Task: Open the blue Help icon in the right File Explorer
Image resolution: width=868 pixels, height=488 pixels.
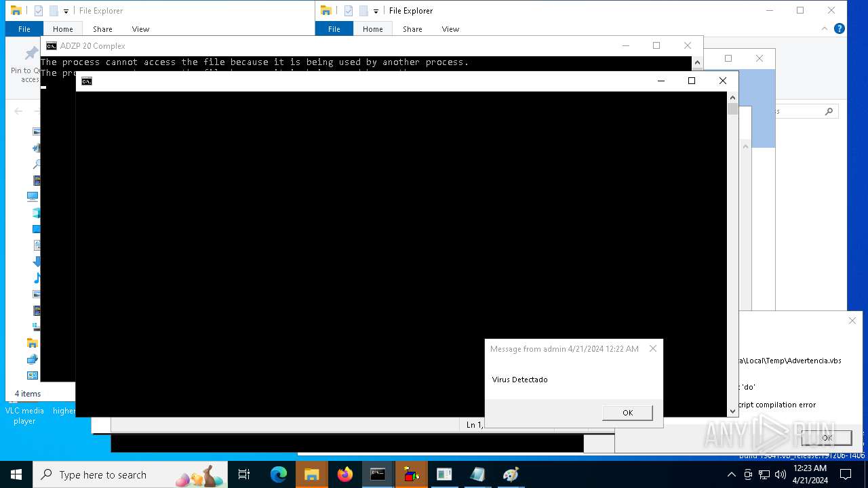Action: 839,28
